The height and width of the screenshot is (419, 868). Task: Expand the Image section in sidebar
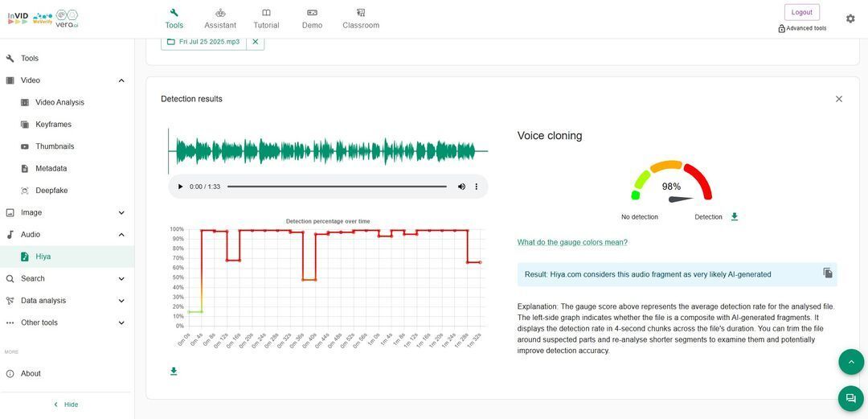(121, 212)
